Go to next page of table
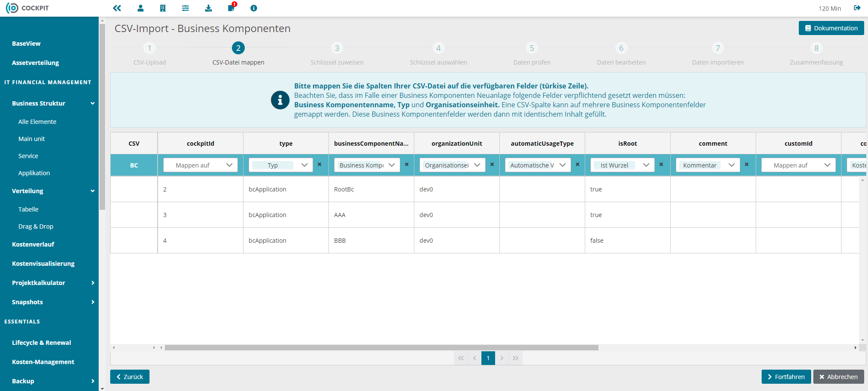Screen dimensions: 868x391 pos(502,358)
